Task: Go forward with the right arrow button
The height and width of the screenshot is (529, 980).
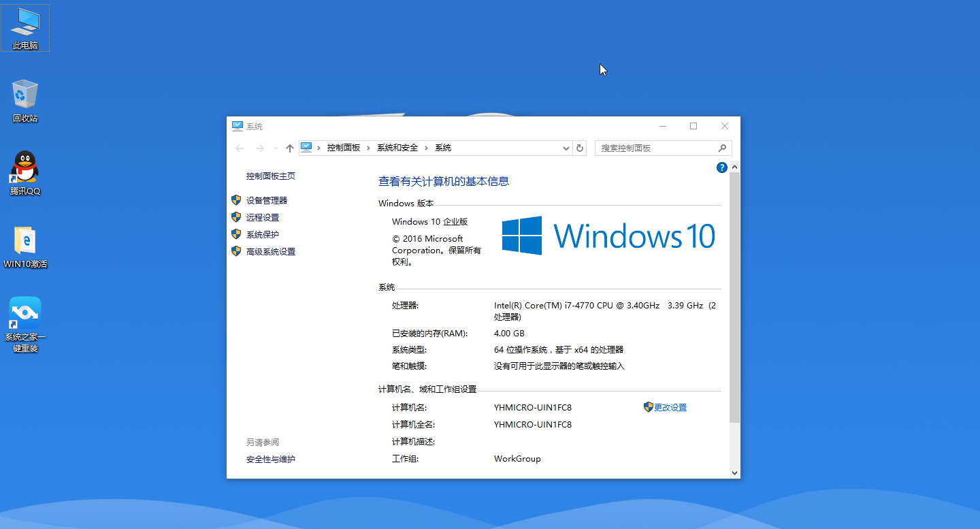Action: (x=259, y=148)
